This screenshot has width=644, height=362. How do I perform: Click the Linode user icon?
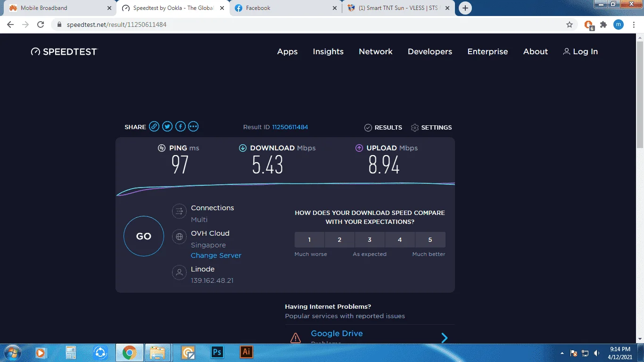(179, 272)
